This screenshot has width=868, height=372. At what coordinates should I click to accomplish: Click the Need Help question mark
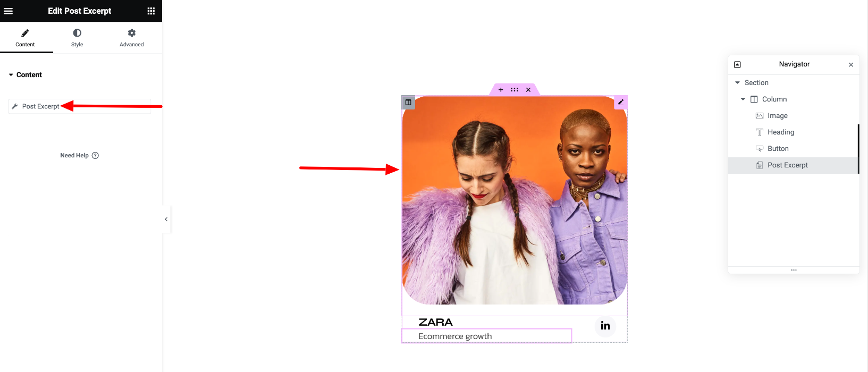point(95,156)
